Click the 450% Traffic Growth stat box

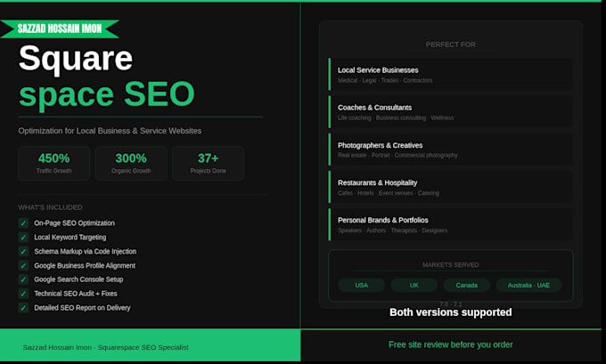[54, 163]
